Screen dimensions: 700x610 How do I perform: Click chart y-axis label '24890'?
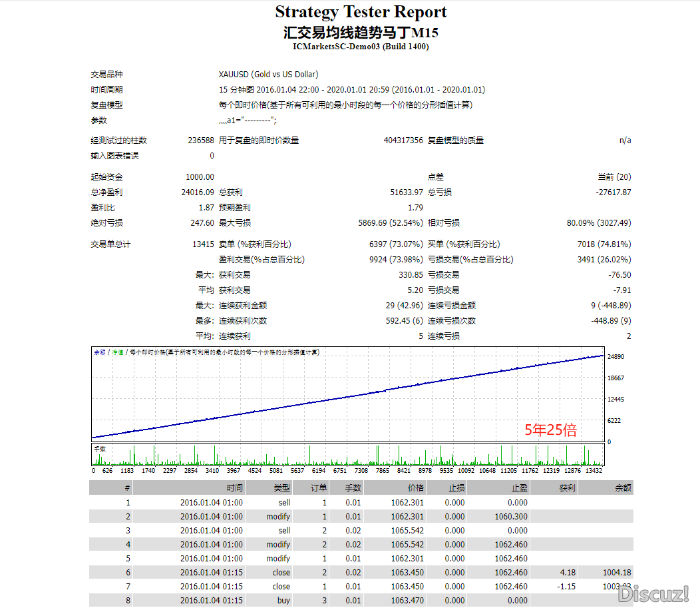615,357
